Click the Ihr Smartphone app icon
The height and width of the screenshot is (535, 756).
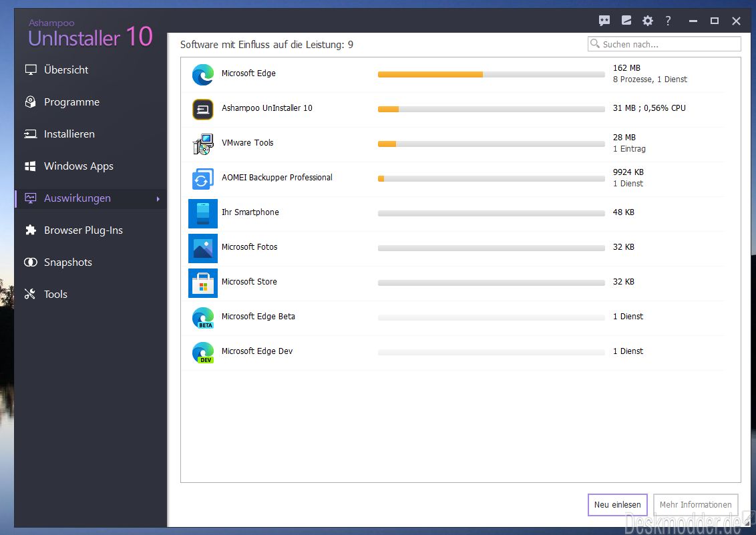(203, 214)
